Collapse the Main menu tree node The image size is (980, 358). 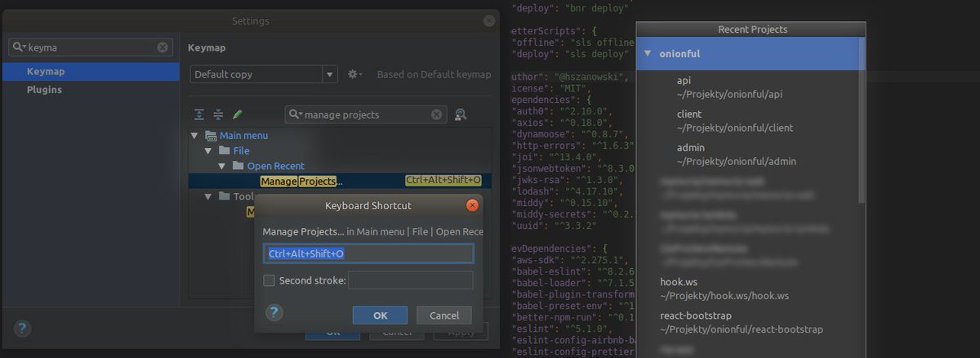click(194, 136)
